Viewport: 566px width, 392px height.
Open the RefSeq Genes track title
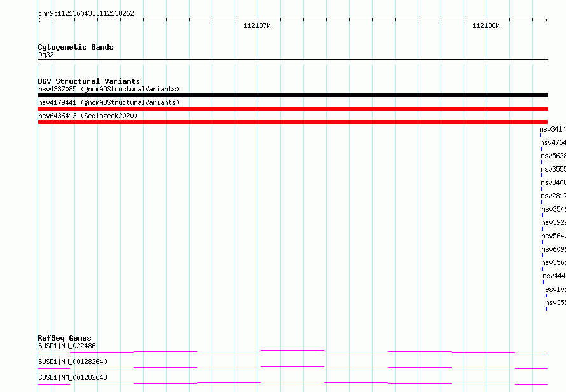64,338
